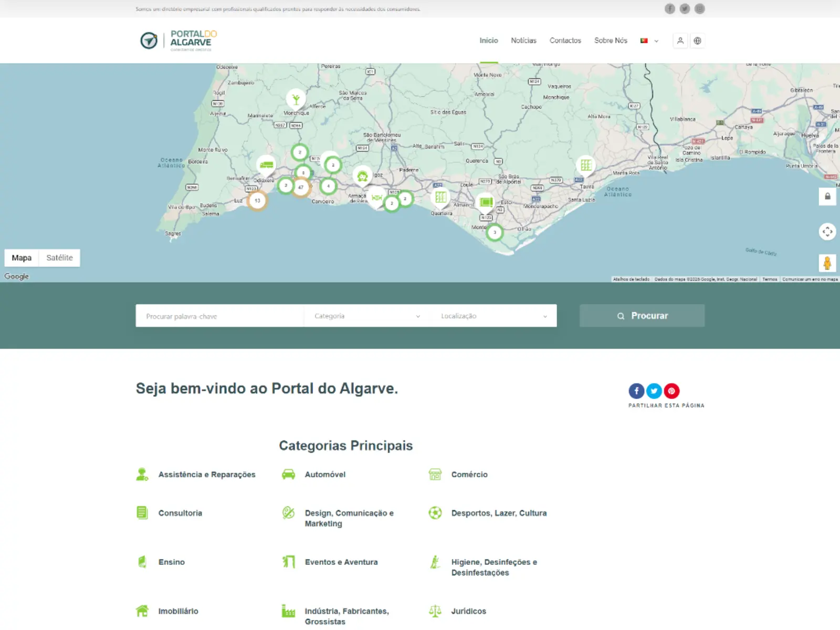The width and height of the screenshot is (840, 630).
Task: Click the Portal do Algarve logo
Action: click(178, 40)
